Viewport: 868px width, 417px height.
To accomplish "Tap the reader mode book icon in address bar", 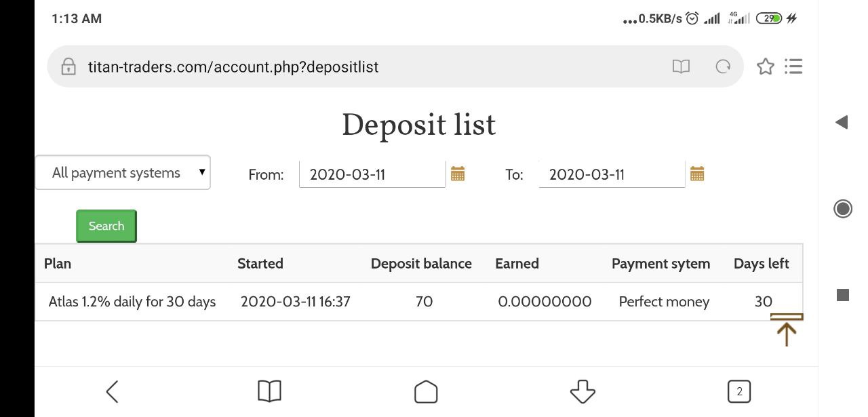I will coord(681,66).
